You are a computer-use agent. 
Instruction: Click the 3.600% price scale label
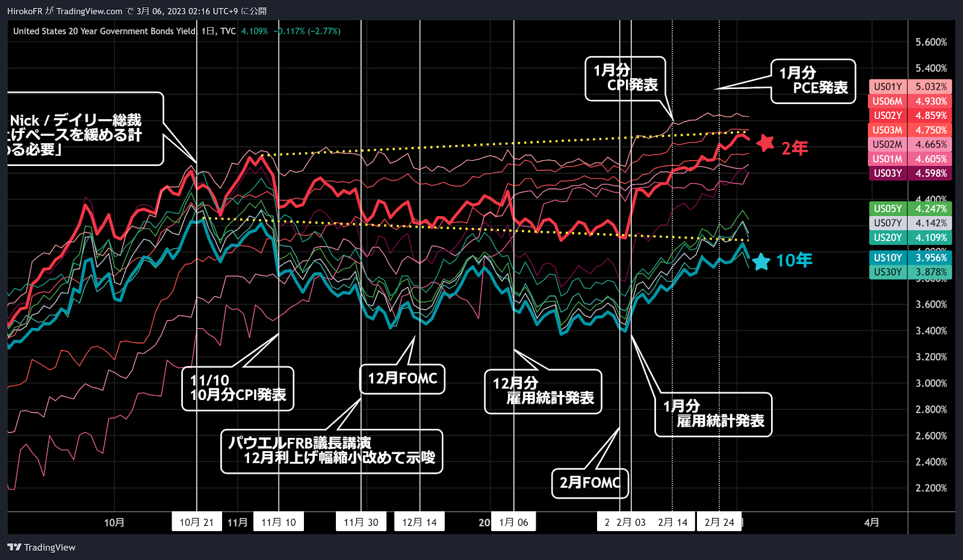click(931, 304)
